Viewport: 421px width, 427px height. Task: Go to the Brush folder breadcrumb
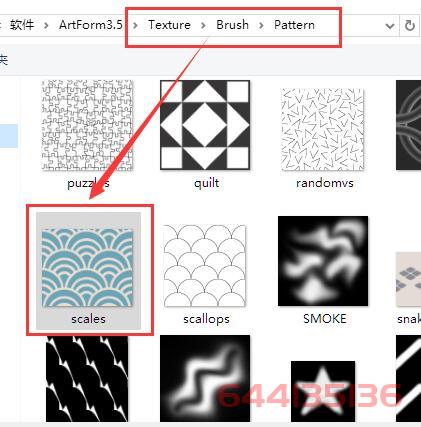click(x=232, y=25)
